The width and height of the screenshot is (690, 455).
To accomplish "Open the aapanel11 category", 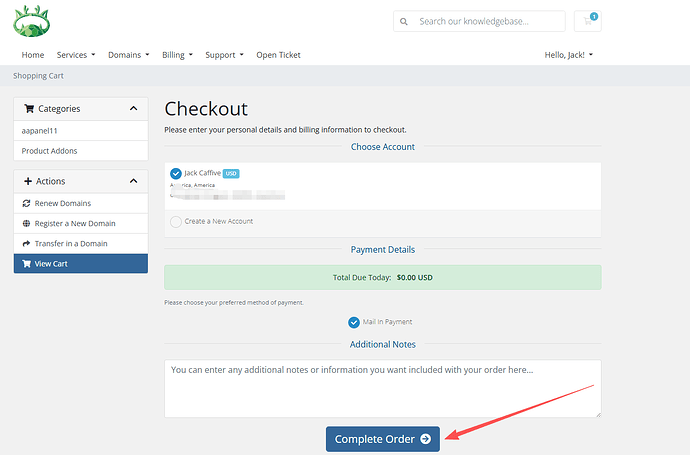I will pos(42,130).
